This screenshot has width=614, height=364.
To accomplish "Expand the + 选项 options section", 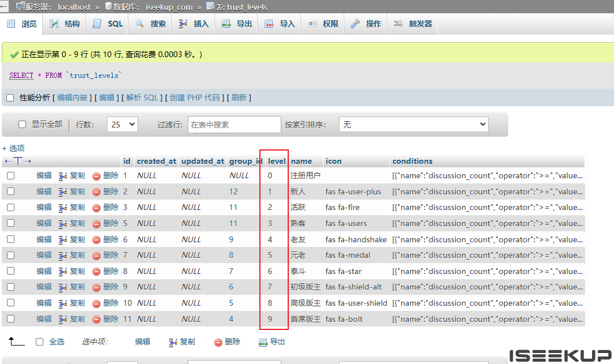I will [x=13, y=148].
